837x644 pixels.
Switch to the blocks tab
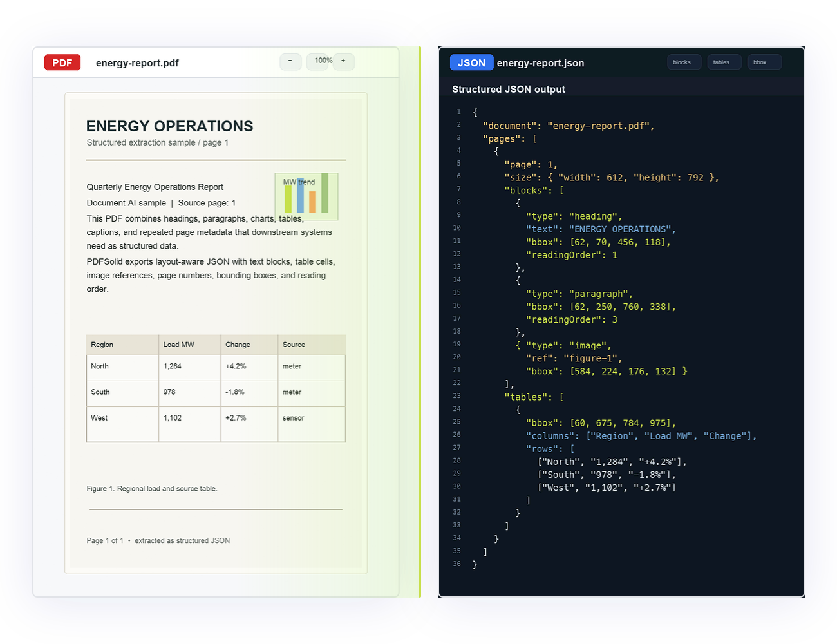[684, 62]
